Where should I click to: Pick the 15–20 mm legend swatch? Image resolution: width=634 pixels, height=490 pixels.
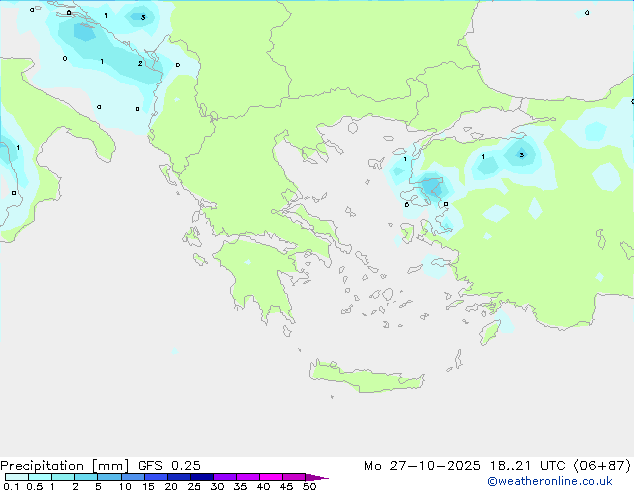point(156,477)
